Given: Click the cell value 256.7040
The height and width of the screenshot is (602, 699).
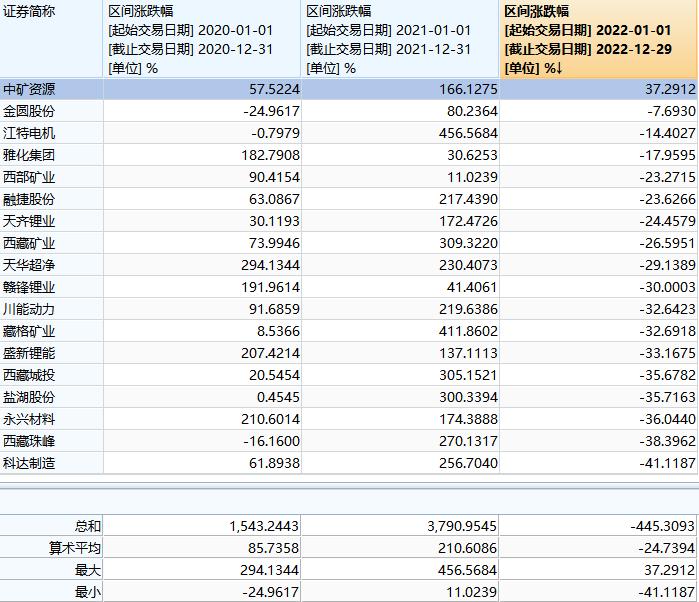Looking at the screenshot, I should [x=468, y=463].
